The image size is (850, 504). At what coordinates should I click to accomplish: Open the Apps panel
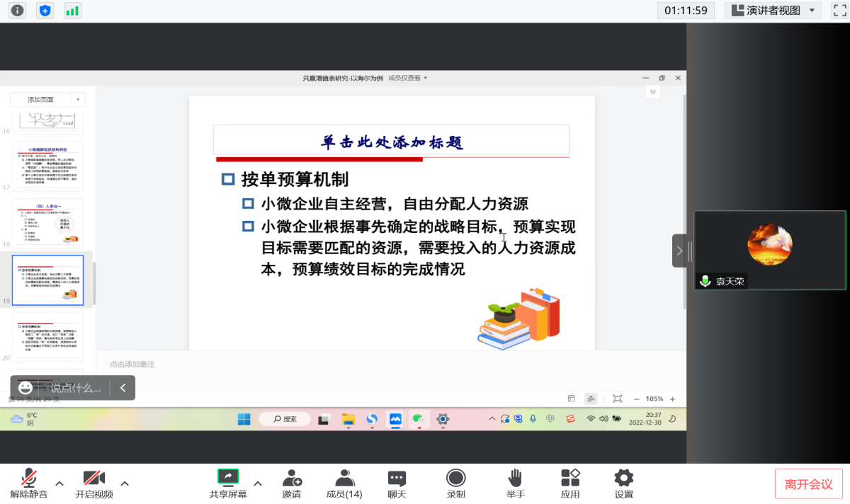[x=570, y=483]
